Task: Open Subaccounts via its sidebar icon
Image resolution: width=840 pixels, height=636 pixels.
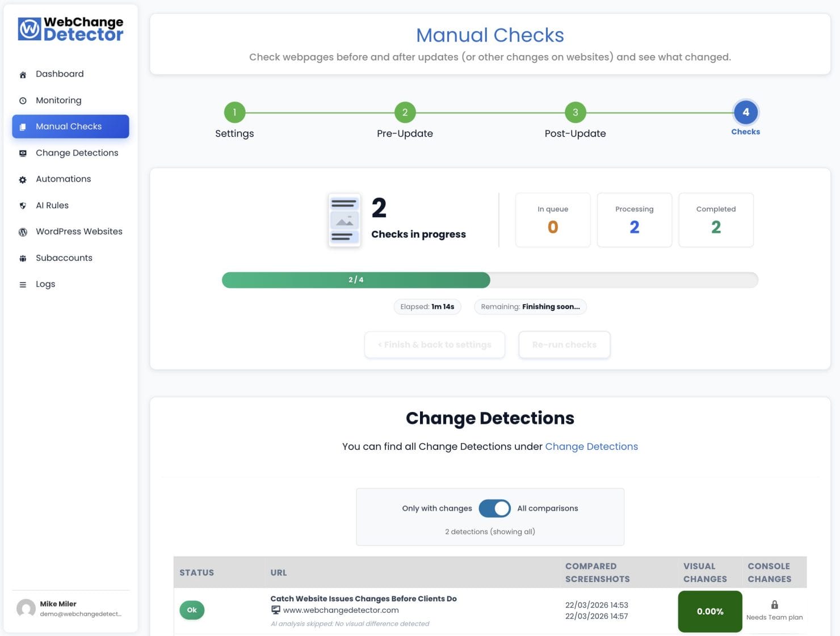Action: 22,258
